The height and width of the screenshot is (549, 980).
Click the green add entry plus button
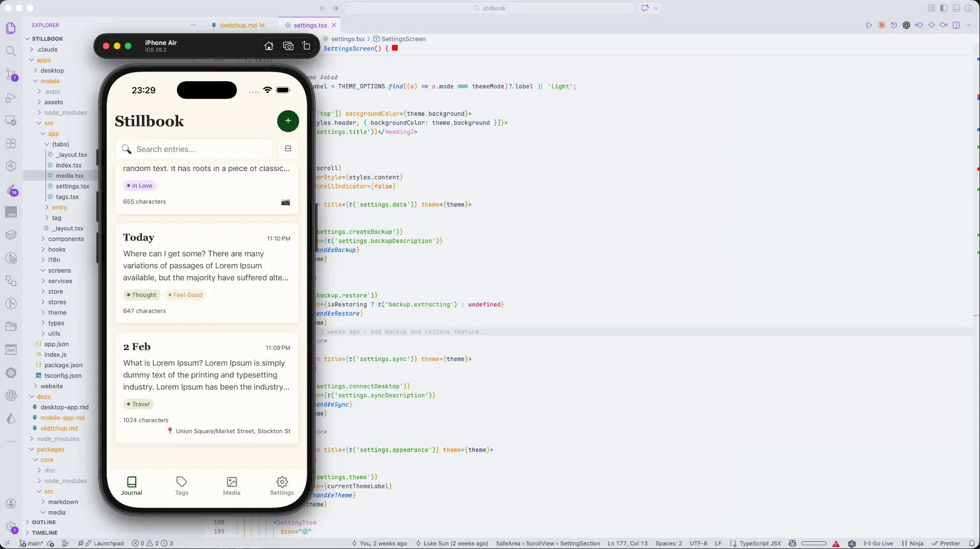click(x=288, y=121)
